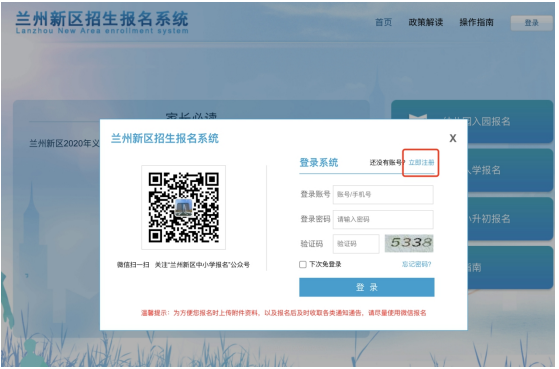Screen dimensions: 559x369
Task: Focus the 登录密码 password input field
Action: pyautogui.click(x=384, y=220)
